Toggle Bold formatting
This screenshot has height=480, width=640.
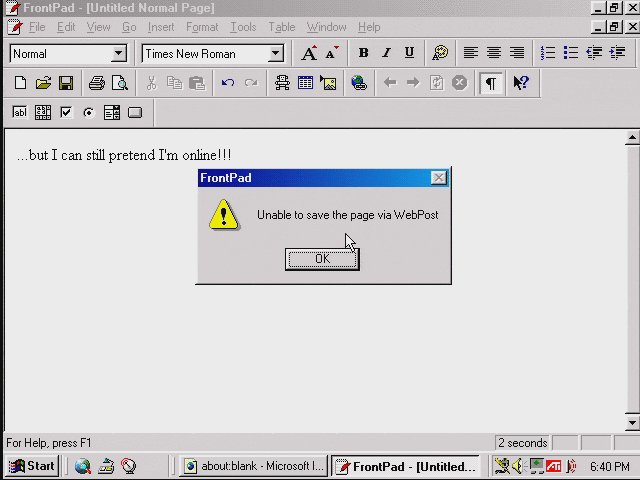coord(363,53)
